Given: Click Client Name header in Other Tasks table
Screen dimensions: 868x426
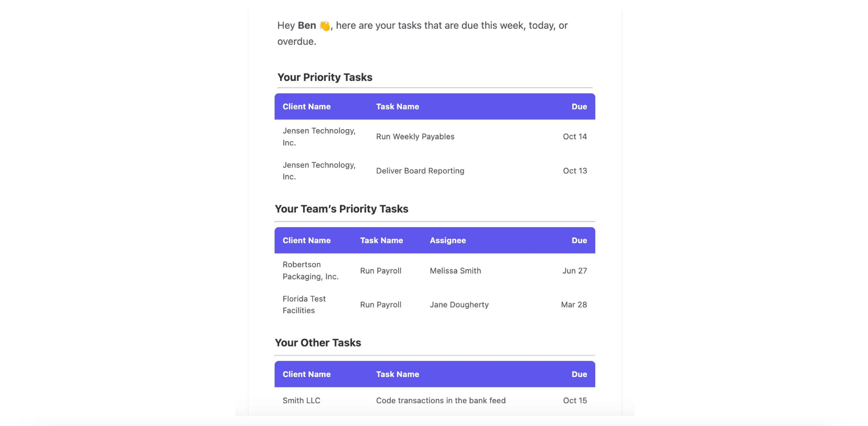Looking at the screenshot, I should coord(307,374).
